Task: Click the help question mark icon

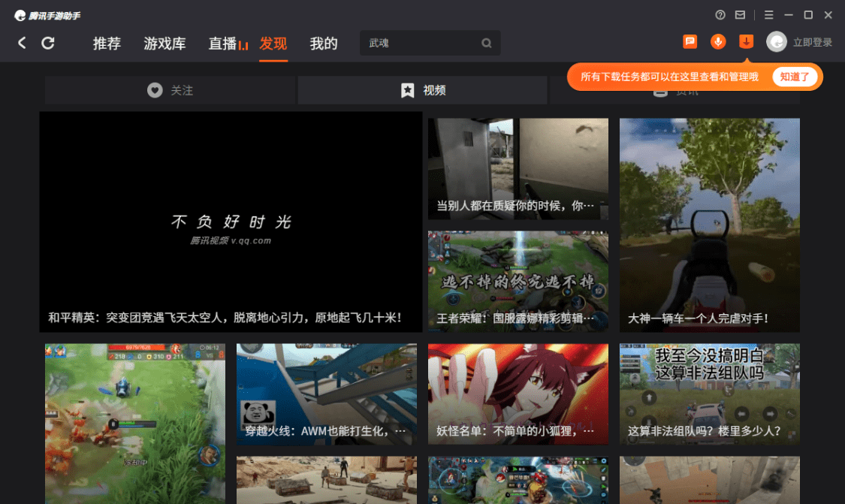Action: pyautogui.click(x=720, y=15)
